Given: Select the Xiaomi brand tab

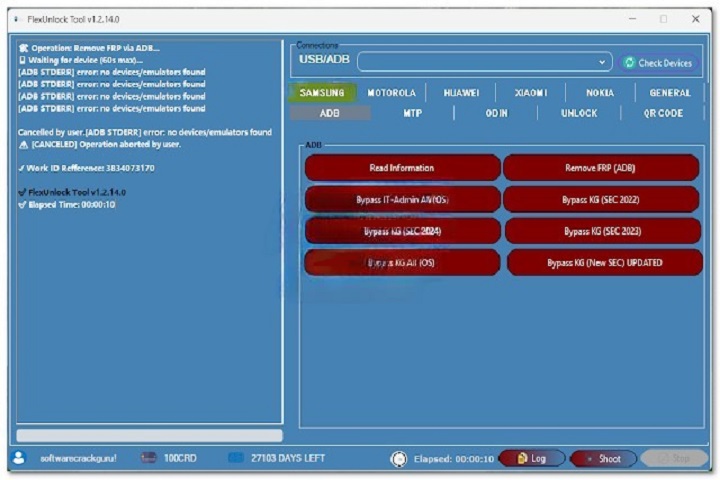Looking at the screenshot, I should (x=530, y=92).
